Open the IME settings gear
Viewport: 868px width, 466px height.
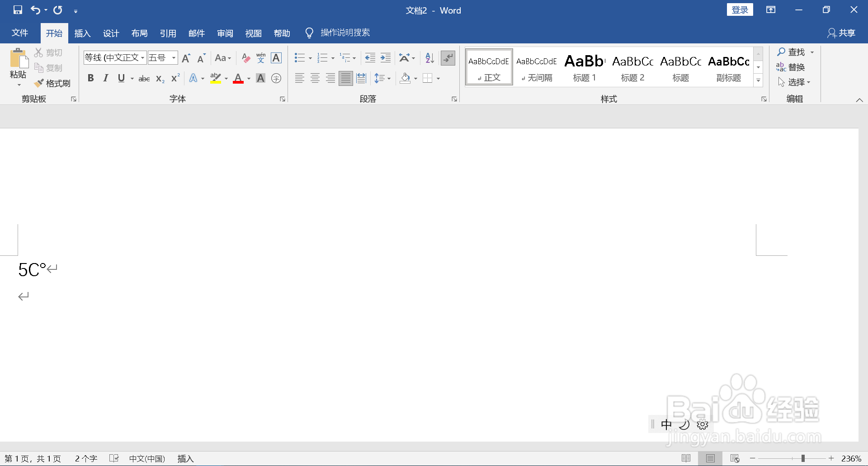coord(703,424)
